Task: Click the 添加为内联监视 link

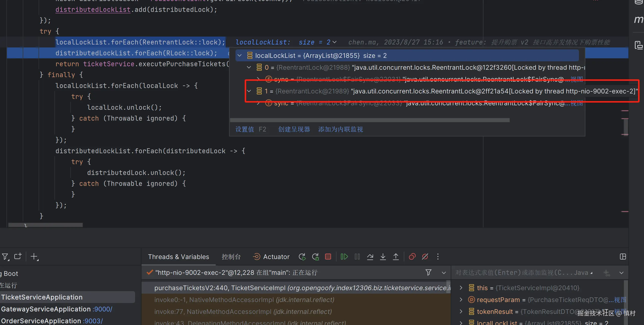Action: click(340, 129)
